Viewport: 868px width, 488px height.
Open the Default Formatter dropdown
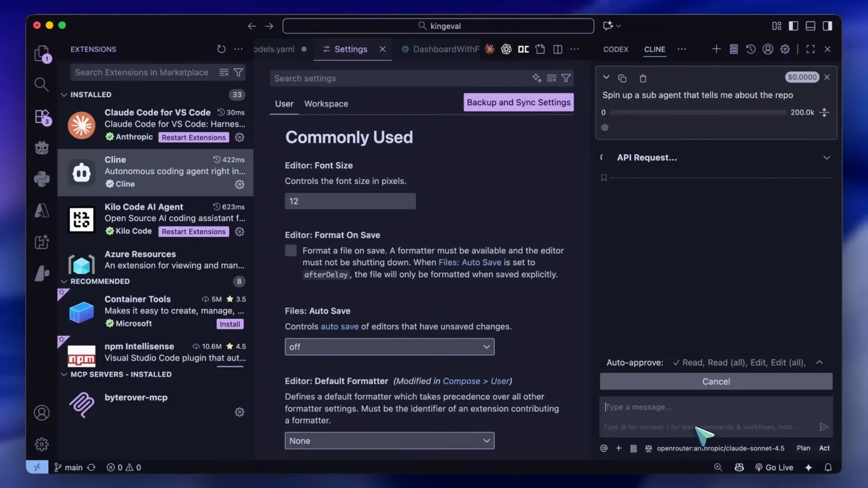pyautogui.click(x=390, y=440)
